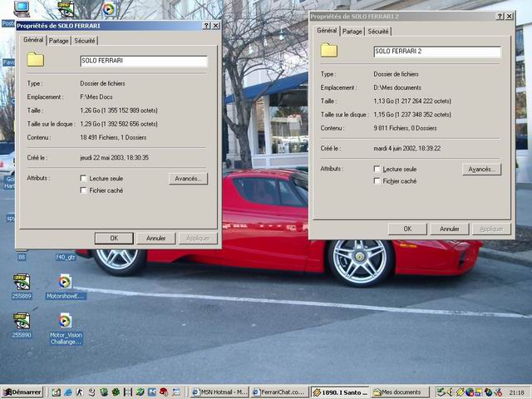Click creation date mardi 4 juin 2002

(x=407, y=148)
